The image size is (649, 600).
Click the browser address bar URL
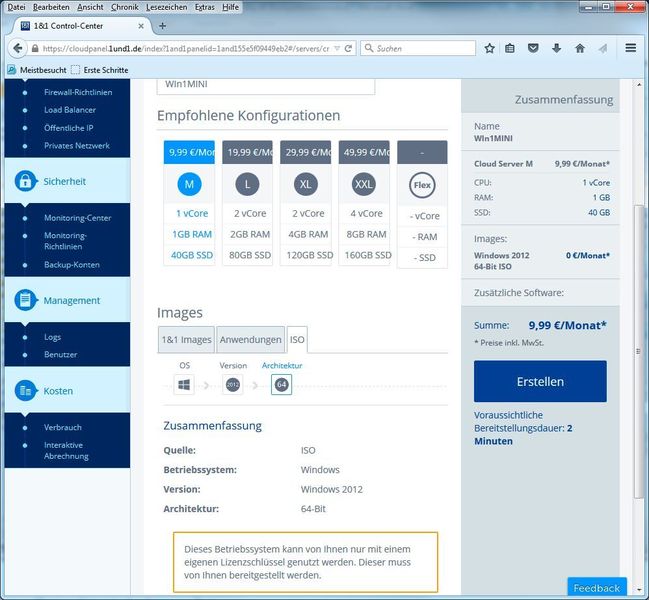185,48
